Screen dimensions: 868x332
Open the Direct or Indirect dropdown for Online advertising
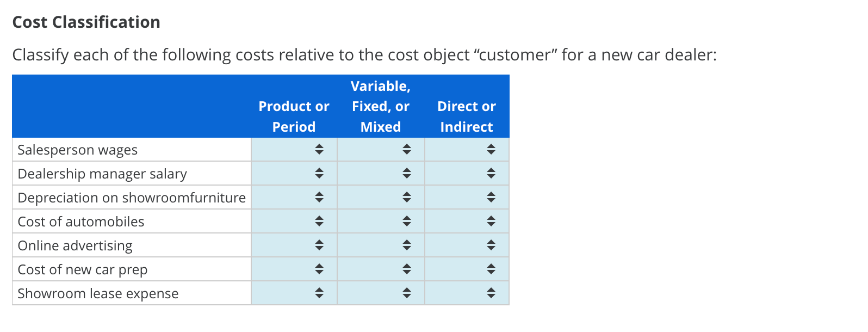491,245
